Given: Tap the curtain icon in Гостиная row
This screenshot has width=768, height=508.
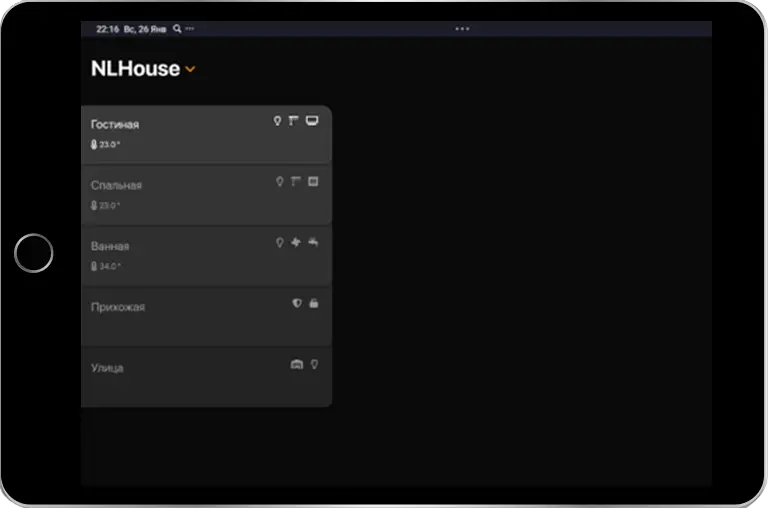Looking at the screenshot, I should pyautogui.click(x=294, y=121).
